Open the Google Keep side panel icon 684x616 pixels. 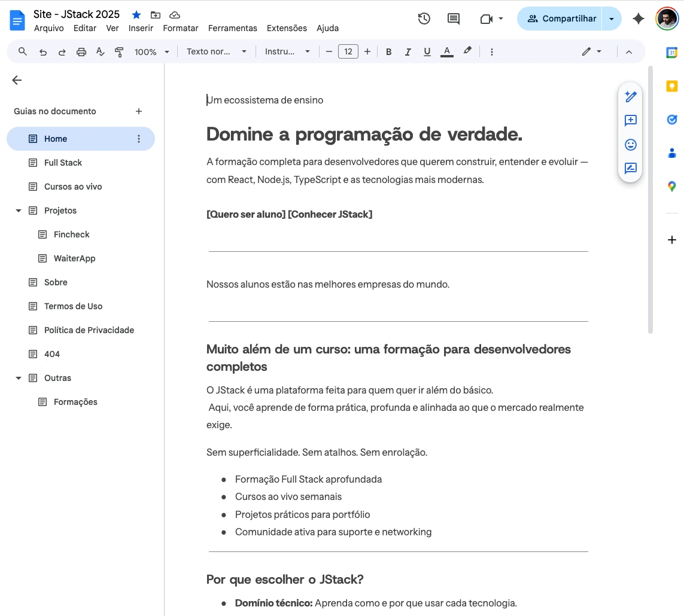[672, 86]
